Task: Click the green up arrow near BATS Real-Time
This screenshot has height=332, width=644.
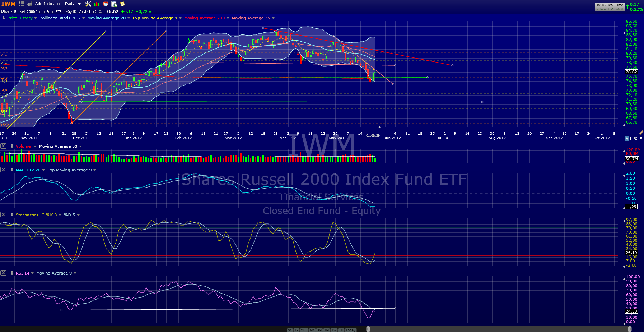Action: [x=627, y=6]
